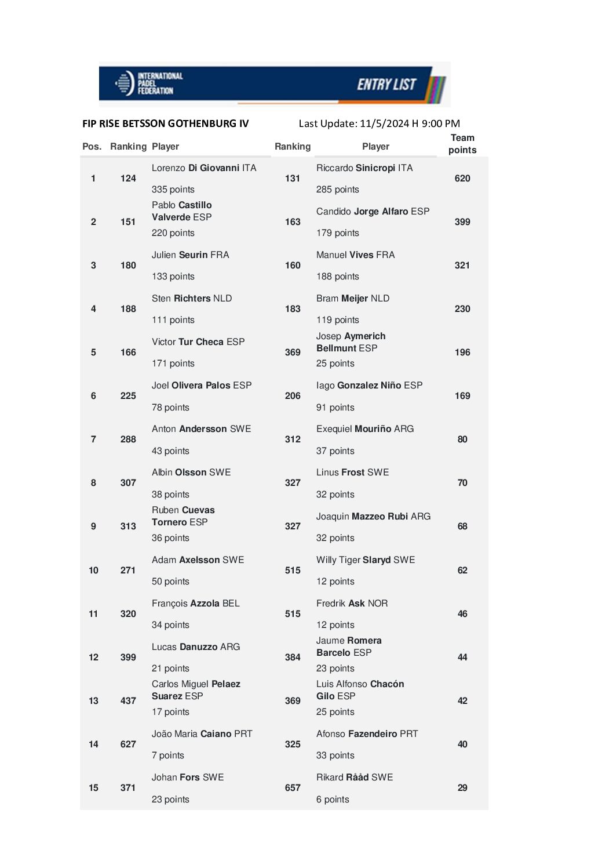Select player Rikard Rååd SWE
This screenshot has height=868, width=613.
[x=354, y=778]
